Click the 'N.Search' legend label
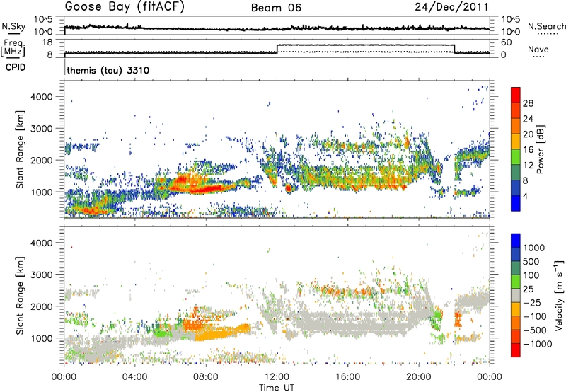Screen dimensions: 566x392 [546, 26]
